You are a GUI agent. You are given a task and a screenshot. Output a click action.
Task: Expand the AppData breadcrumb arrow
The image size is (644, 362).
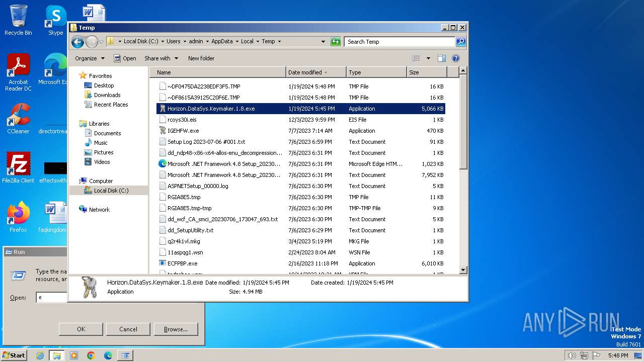[236, 42]
